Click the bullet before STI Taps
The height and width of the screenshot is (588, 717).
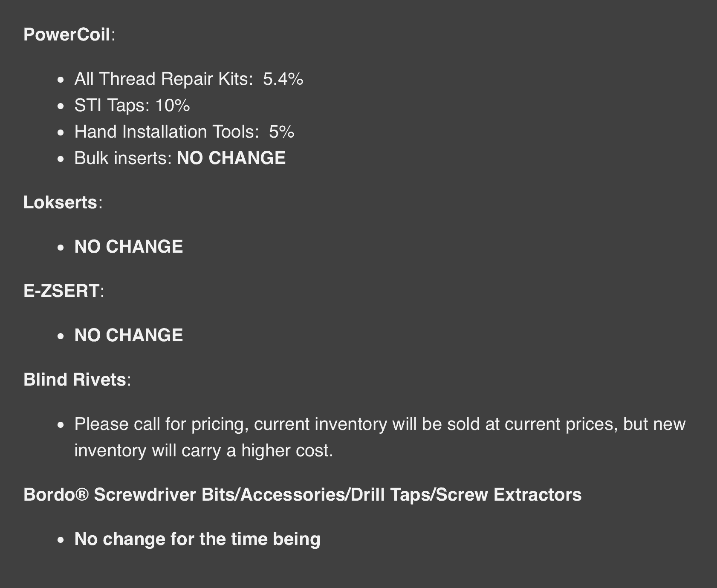pyautogui.click(x=61, y=106)
